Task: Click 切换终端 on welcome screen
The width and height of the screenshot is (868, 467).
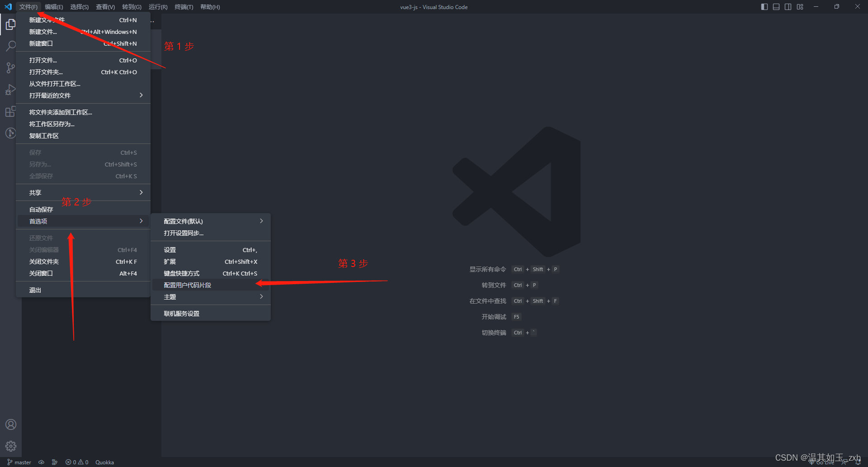Action: click(x=494, y=333)
